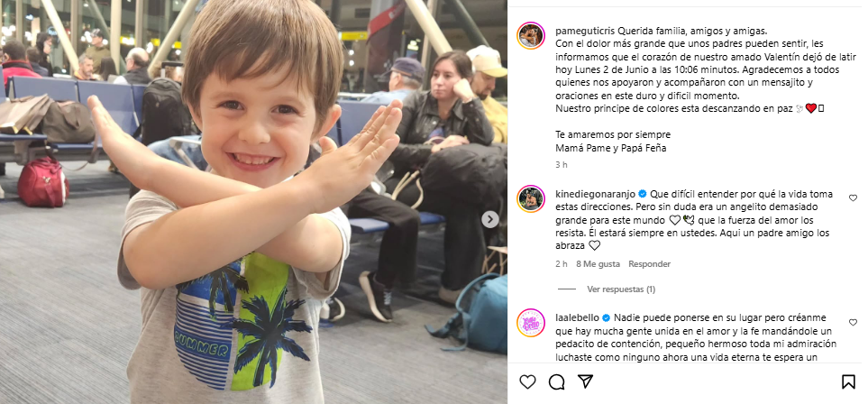Like kinediegonaranjo's comment with small heart
Image resolution: width=868 pixels, height=404 pixels.
(853, 197)
